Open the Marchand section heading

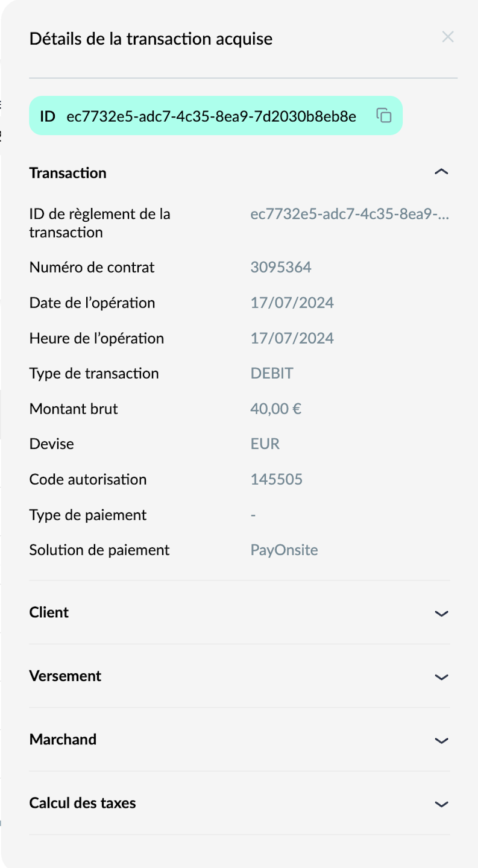(63, 739)
